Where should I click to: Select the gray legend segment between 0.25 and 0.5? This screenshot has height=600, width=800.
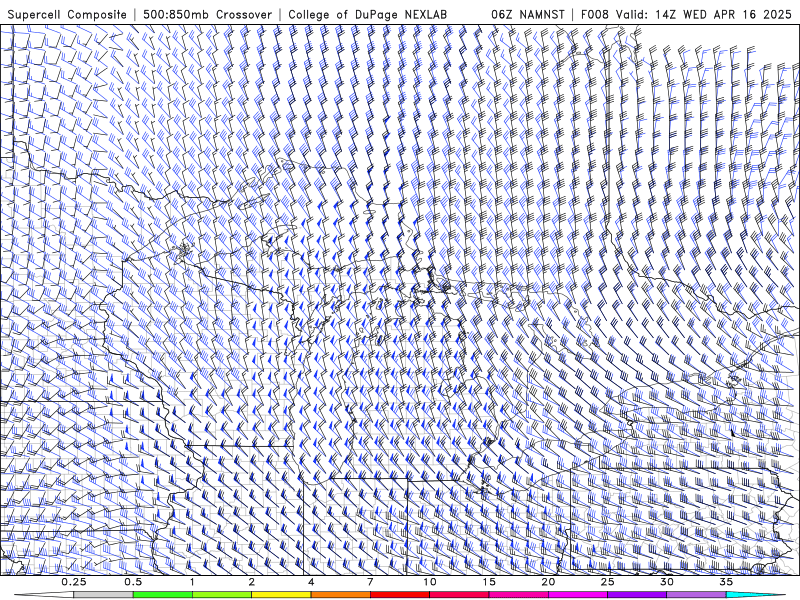(104, 595)
